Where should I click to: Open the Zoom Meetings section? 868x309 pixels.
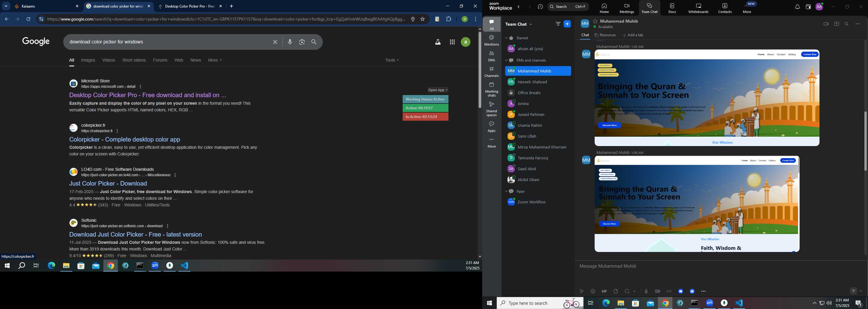click(627, 8)
